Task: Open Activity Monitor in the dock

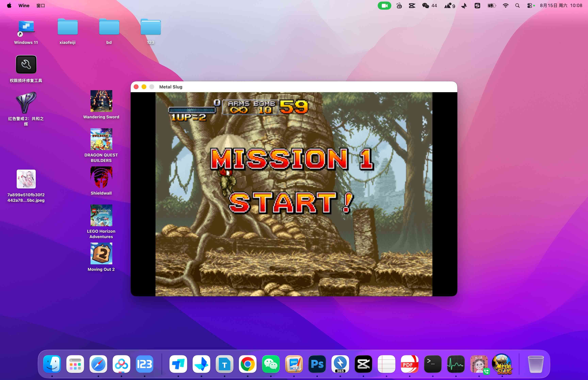Action: (x=456, y=364)
